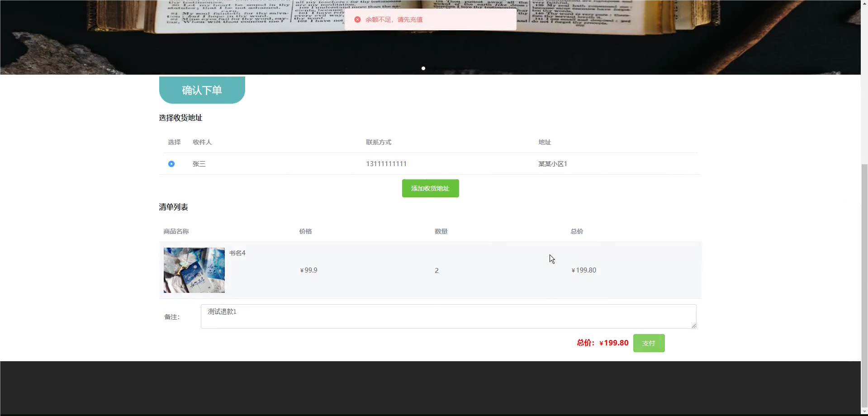Image resolution: width=868 pixels, height=416 pixels.
Task: Click the 选择收货地址 section title
Action: [180, 118]
